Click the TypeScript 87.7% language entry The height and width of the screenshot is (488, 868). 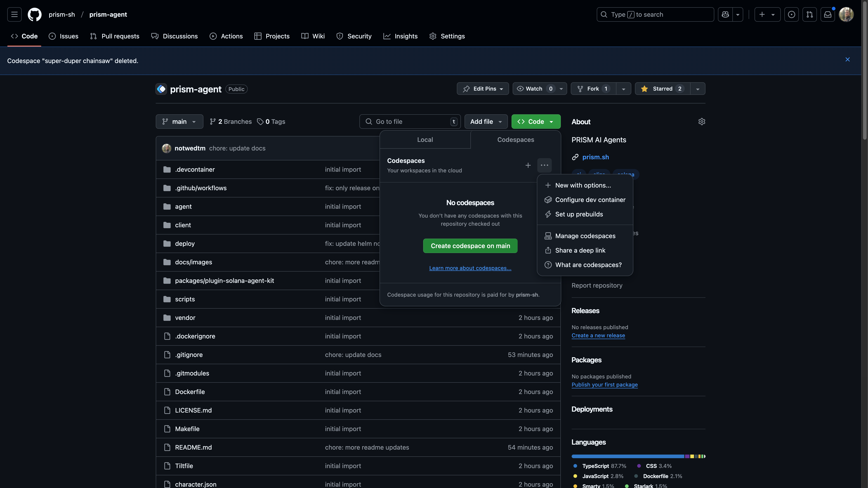pyautogui.click(x=600, y=466)
